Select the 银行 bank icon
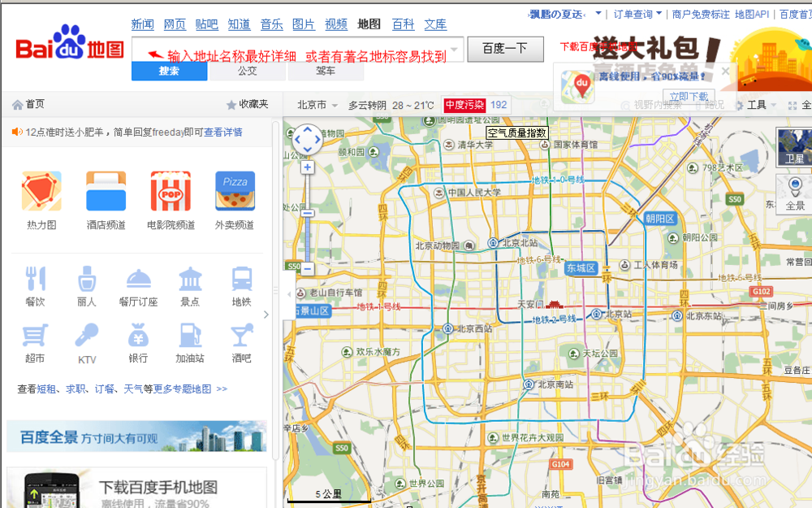 click(138, 336)
